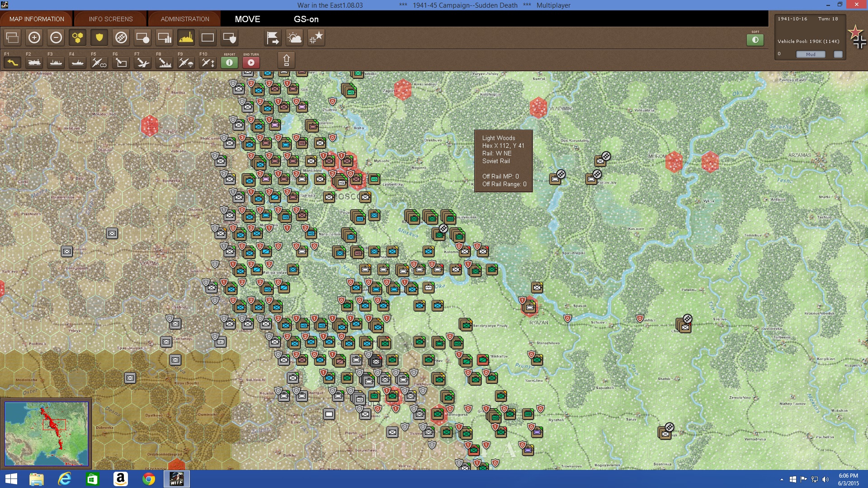This screenshot has height=488, width=868.
Task: Click the up arrow toolbar button
Action: (x=286, y=60)
